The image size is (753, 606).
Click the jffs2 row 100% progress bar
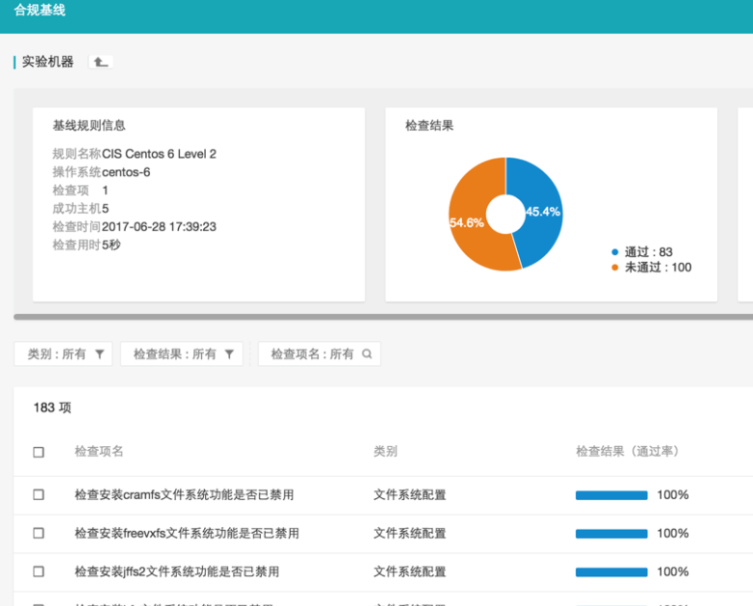(x=611, y=572)
